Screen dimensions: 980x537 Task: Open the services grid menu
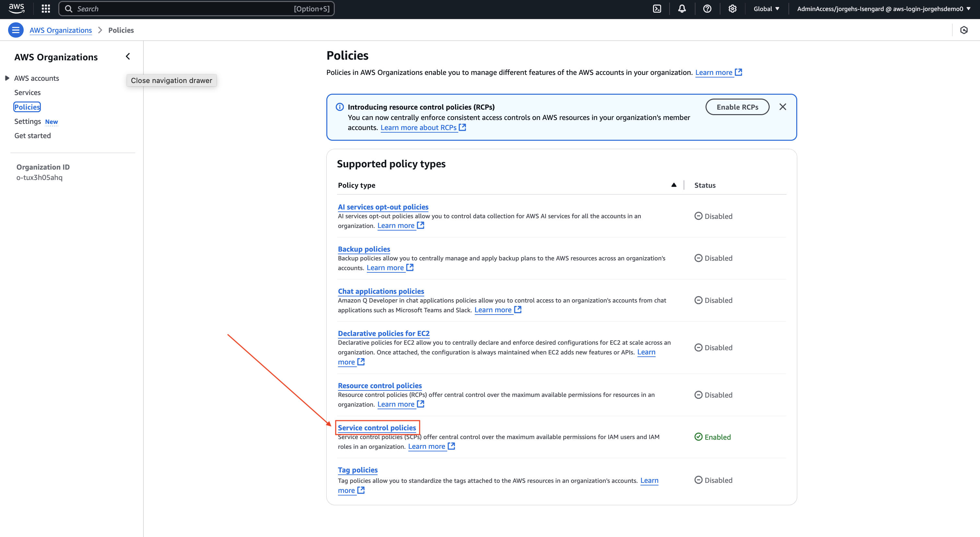tap(46, 9)
